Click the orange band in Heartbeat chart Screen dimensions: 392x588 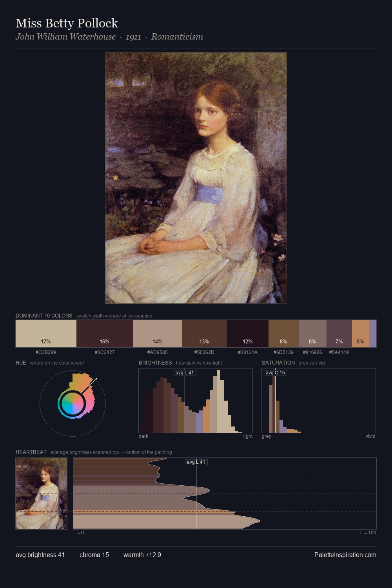(154, 512)
